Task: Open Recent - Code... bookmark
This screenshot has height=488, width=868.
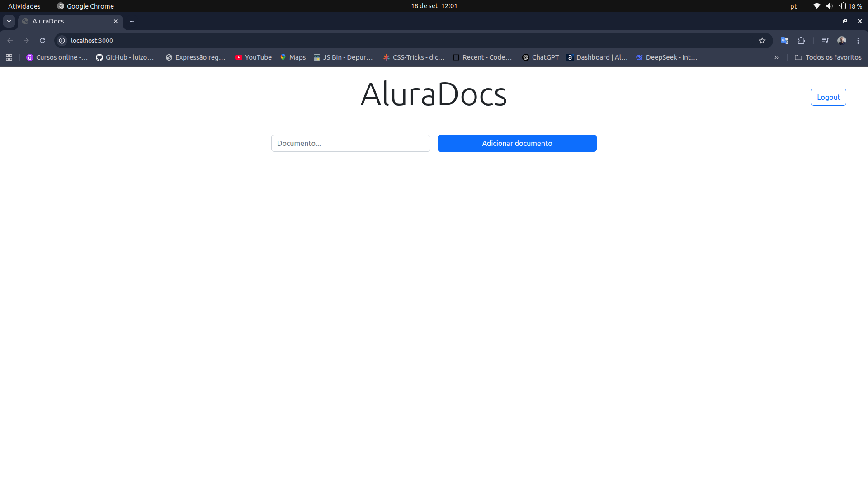Action: (x=482, y=57)
